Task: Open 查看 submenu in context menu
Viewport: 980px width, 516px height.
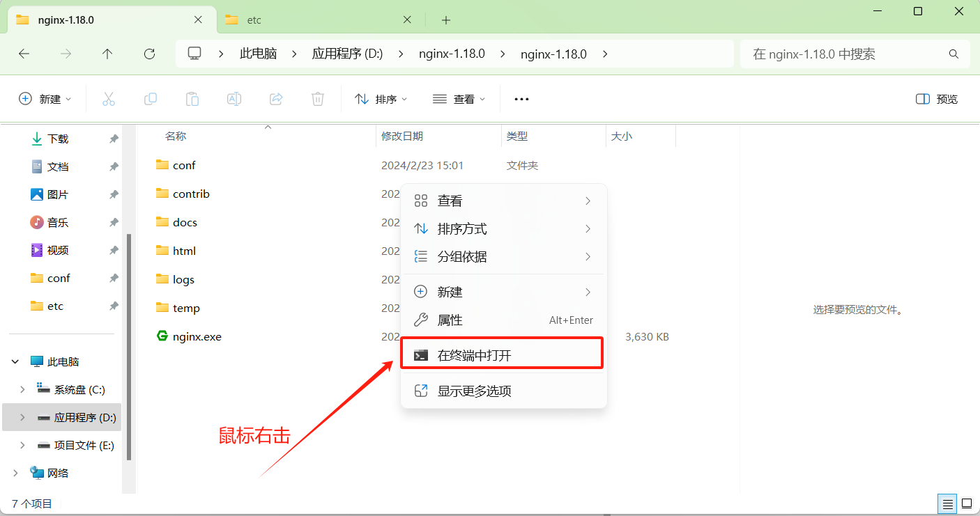Action: coord(503,201)
